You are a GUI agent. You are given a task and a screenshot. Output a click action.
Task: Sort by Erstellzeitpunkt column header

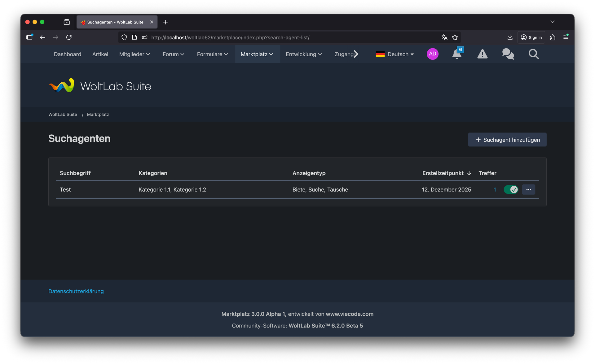443,173
